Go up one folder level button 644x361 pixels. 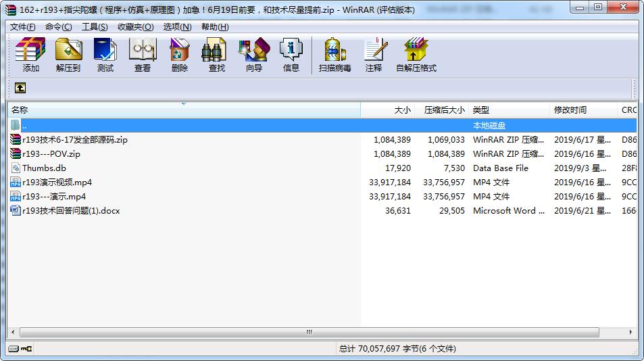click(x=20, y=88)
